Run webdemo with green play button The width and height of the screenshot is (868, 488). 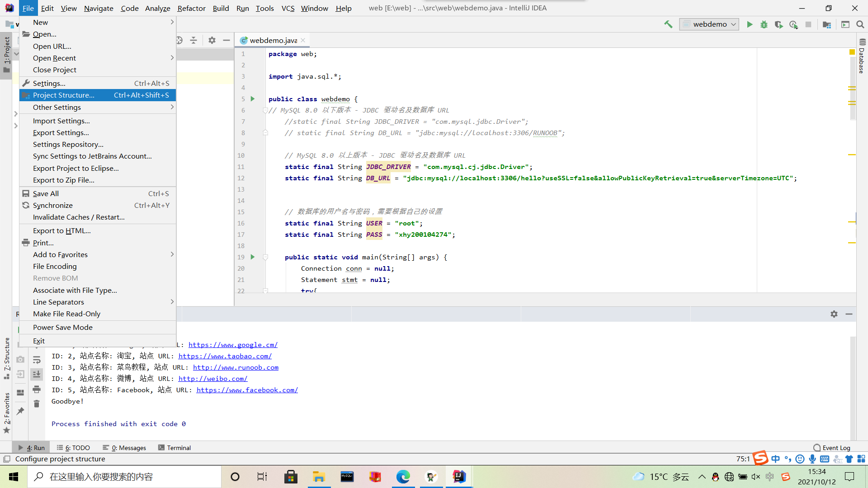tap(750, 24)
